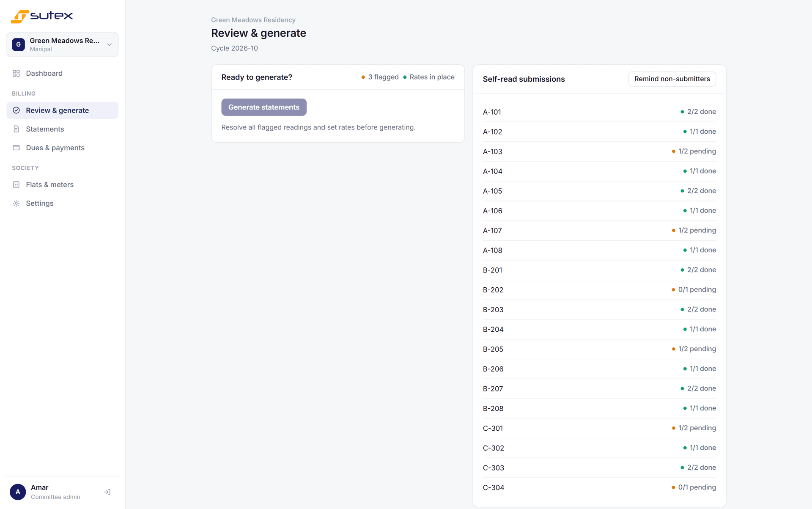The width and height of the screenshot is (812, 509).
Task: Select flat B-206 row
Action: pyautogui.click(x=599, y=369)
